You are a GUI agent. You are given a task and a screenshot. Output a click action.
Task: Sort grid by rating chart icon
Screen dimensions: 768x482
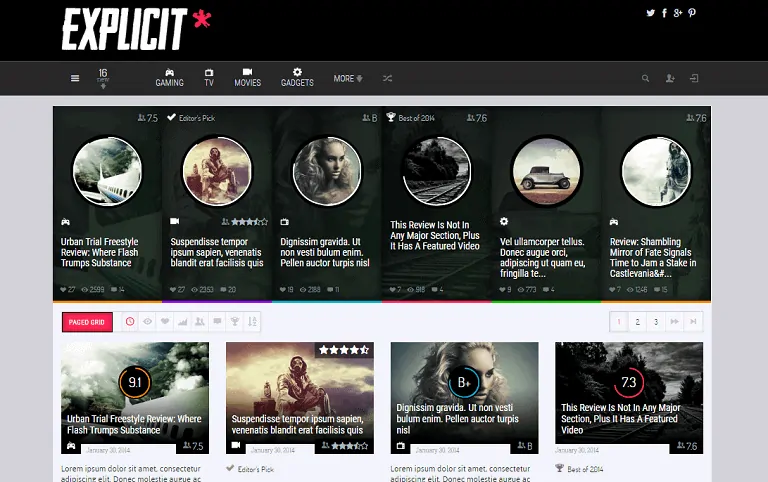183,322
